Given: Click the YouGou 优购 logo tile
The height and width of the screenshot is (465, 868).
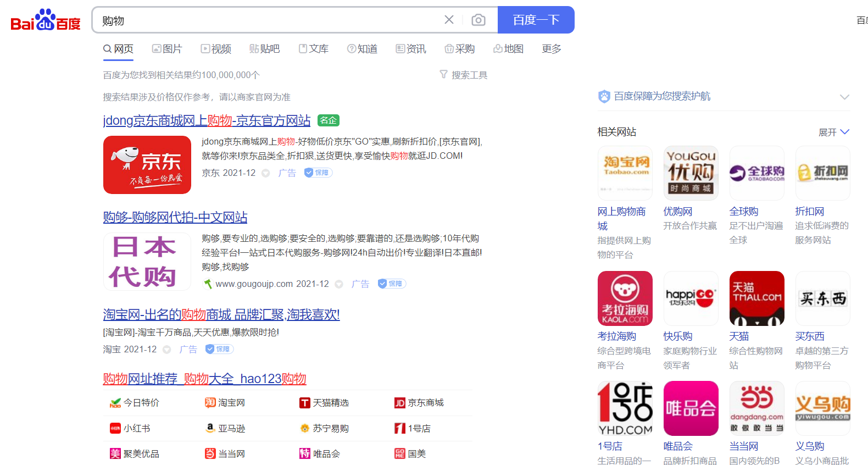Looking at the screenshot, I should (691, 173).
